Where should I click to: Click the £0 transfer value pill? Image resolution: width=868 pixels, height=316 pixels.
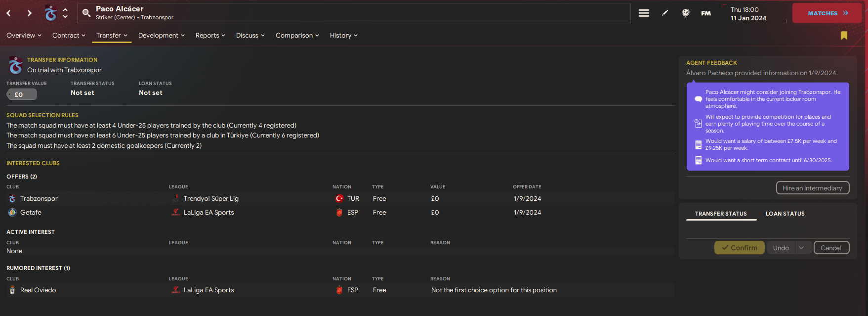point(21,94)
